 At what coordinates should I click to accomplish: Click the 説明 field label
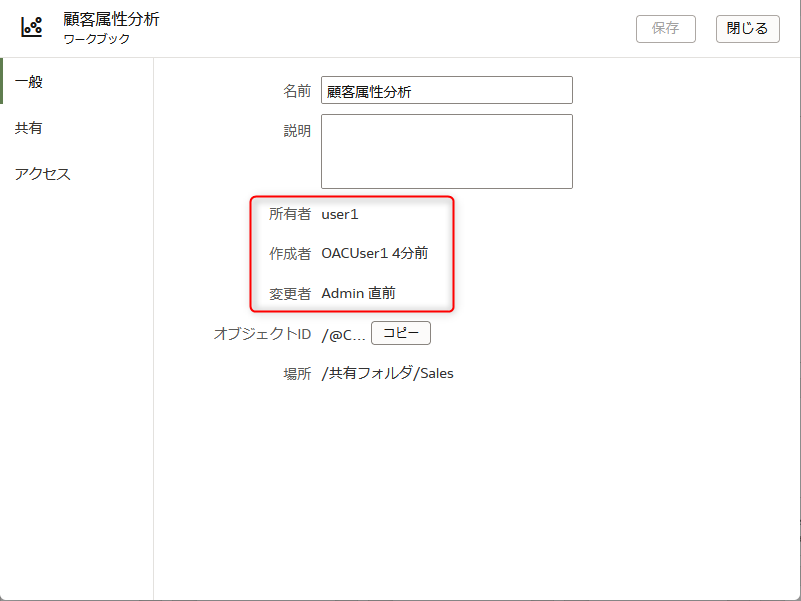coord(297,131)
